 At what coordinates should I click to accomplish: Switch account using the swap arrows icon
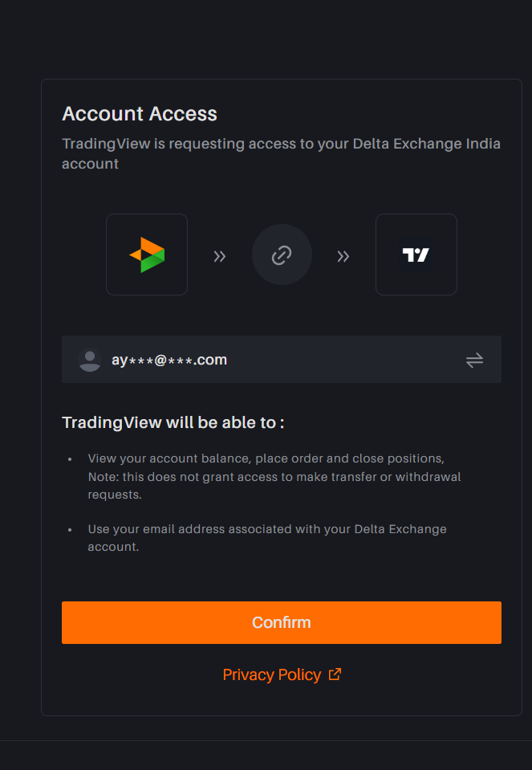(x=474, y=361)
